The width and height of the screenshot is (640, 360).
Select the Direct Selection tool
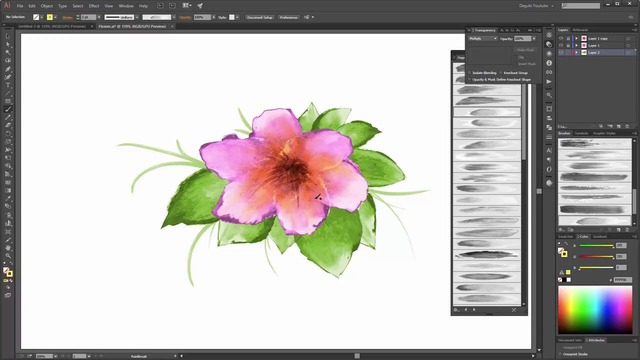point(8,44)
